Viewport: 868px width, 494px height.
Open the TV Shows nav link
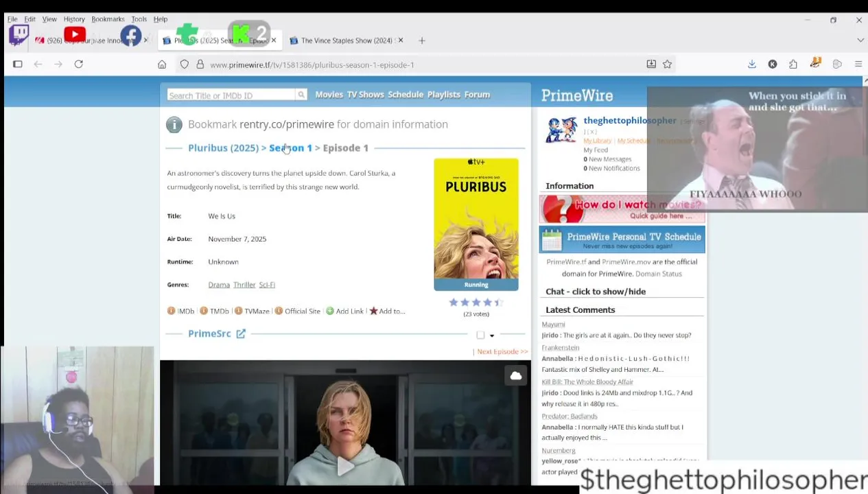click(365, 95)
